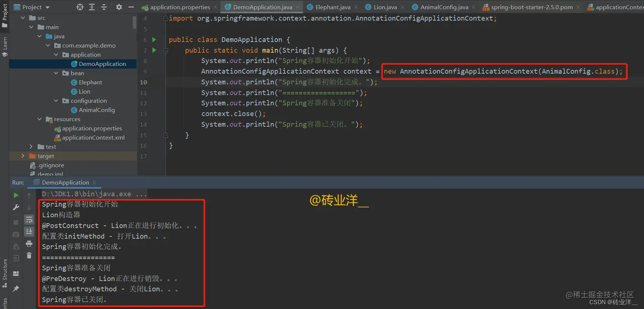The image size is (644, 309).
Task: Collapse the application package
Action: pos(56,54)
